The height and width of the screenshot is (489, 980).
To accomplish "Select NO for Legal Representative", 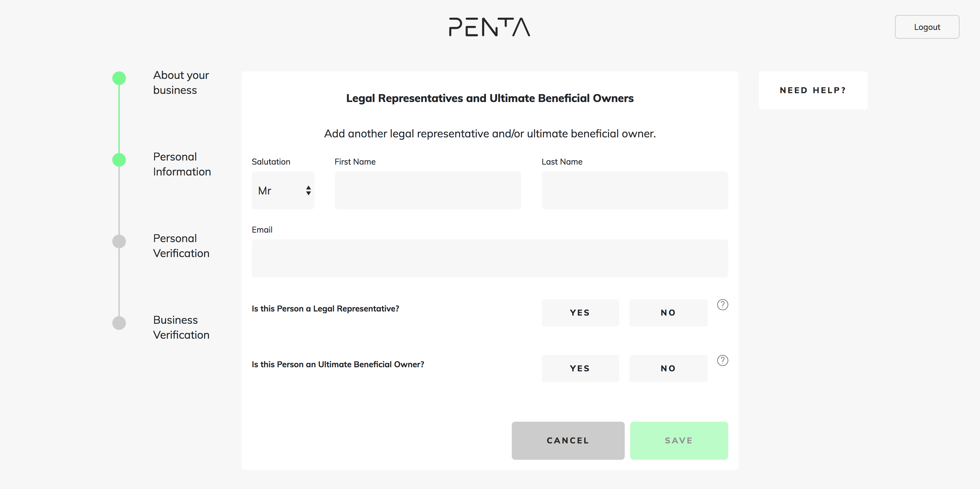I will pyautogui.click(x=668, y=313).
